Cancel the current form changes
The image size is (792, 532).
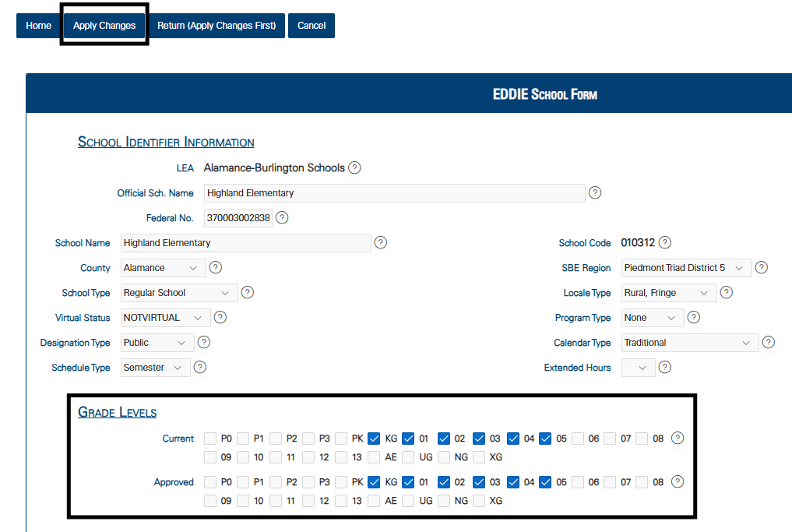click(311, 25)
